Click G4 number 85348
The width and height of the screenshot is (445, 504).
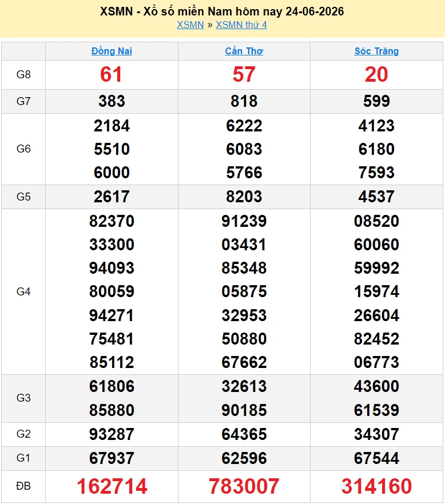coord(244,268)
